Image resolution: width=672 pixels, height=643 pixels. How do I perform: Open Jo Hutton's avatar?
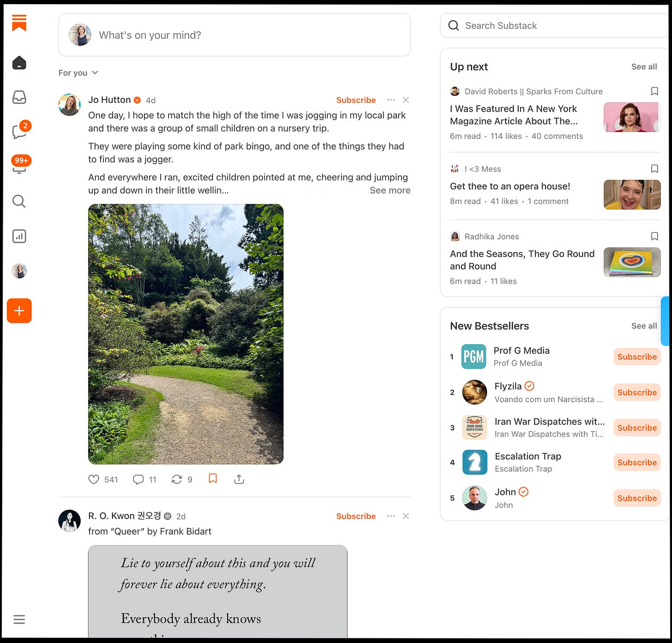coord(70,105)
